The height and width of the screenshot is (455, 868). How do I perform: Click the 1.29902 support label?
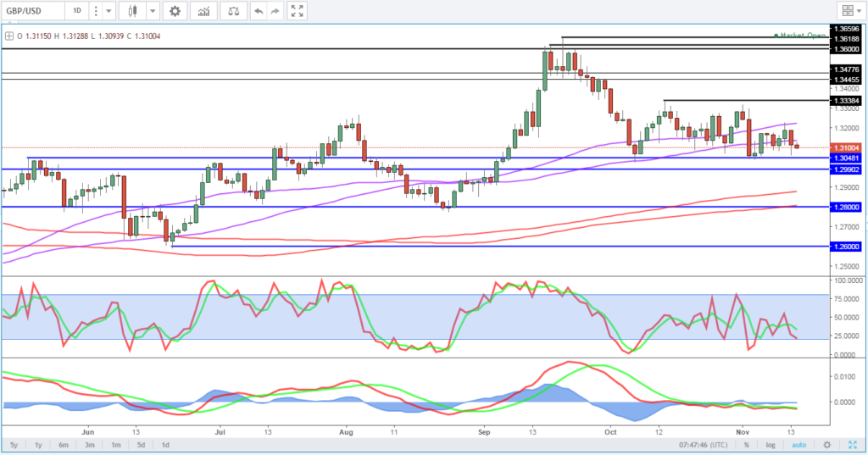pos(846,169)
